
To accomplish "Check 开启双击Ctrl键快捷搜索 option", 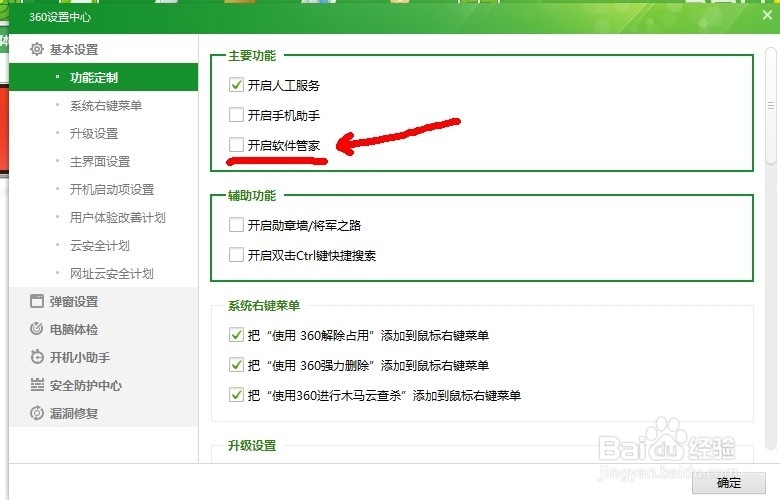I will tap(236, 255).
